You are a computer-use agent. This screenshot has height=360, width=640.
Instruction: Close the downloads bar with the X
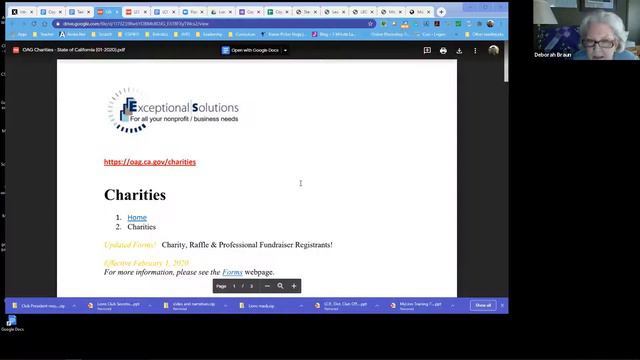(x=502, y=305)
